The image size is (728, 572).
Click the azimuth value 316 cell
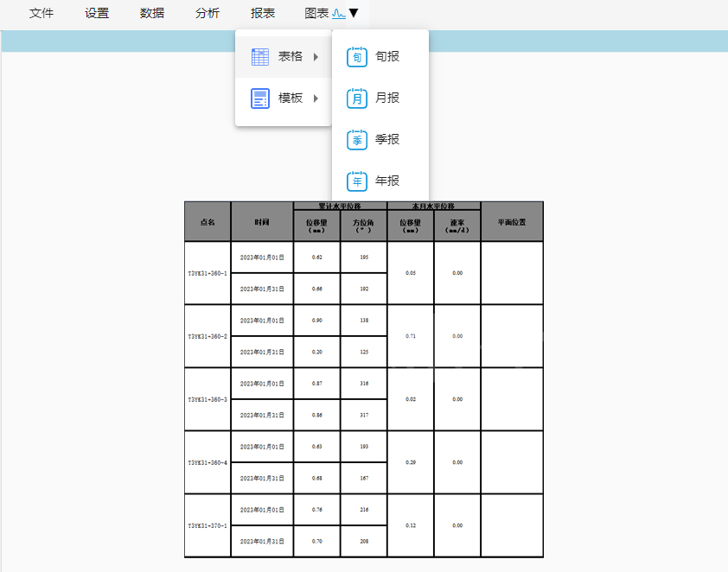click(363, 383)
